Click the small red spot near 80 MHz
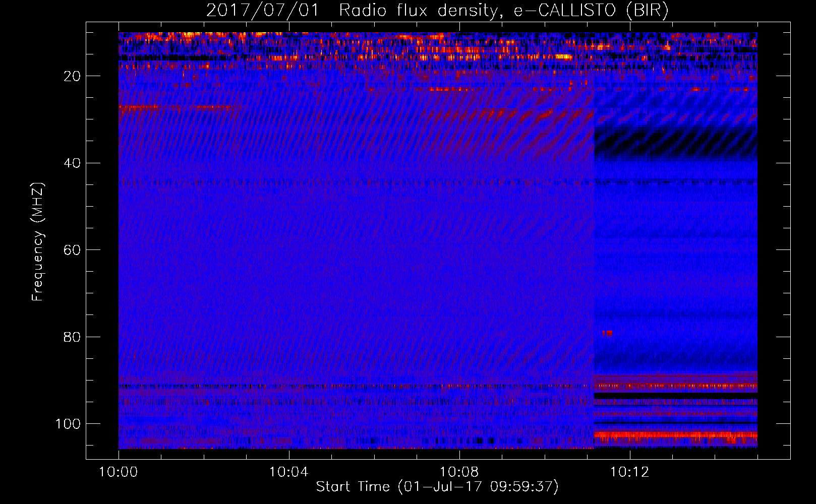Screen dimensions: 816x504 (607, 333)
